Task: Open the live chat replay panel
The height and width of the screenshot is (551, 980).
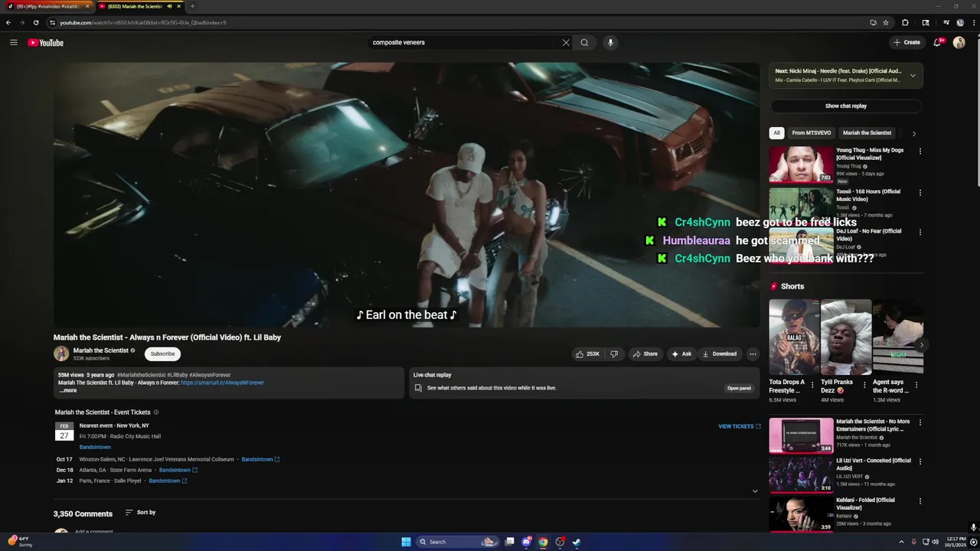Action: (739, 388)
